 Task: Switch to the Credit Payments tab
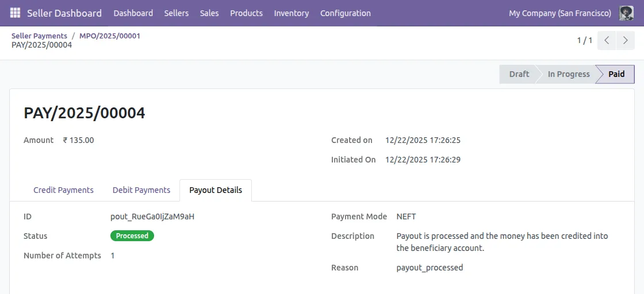pyautogui.click(x=64, y=190)
